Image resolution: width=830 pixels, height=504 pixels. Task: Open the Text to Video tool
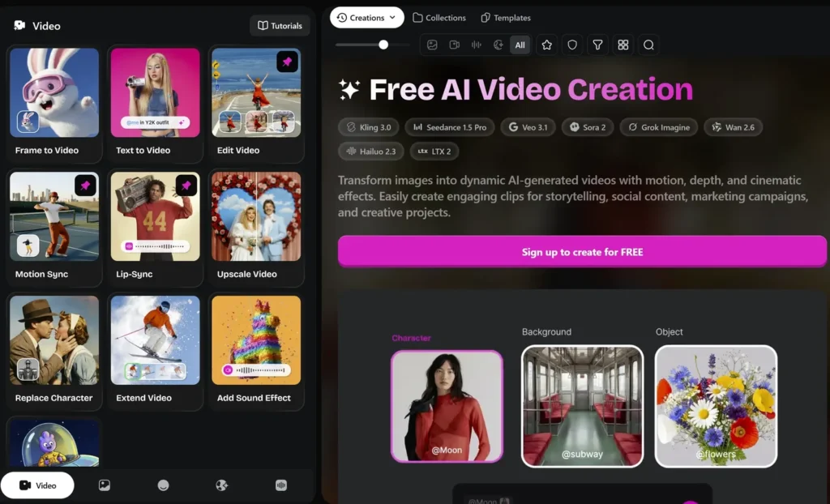coord(155,104)
